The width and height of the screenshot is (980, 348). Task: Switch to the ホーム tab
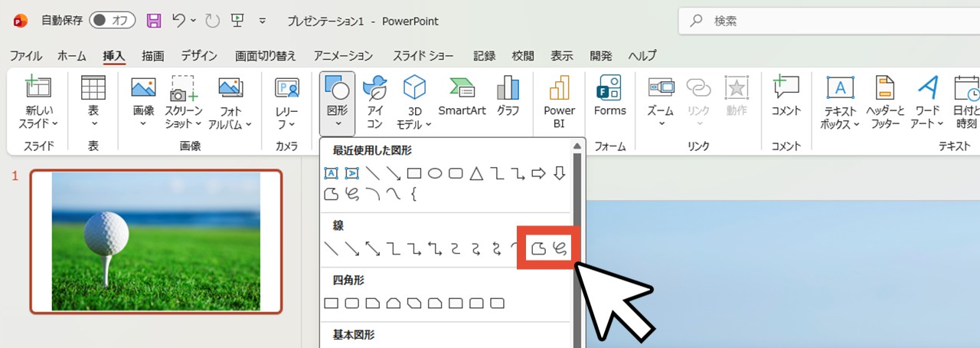(72, 56)
